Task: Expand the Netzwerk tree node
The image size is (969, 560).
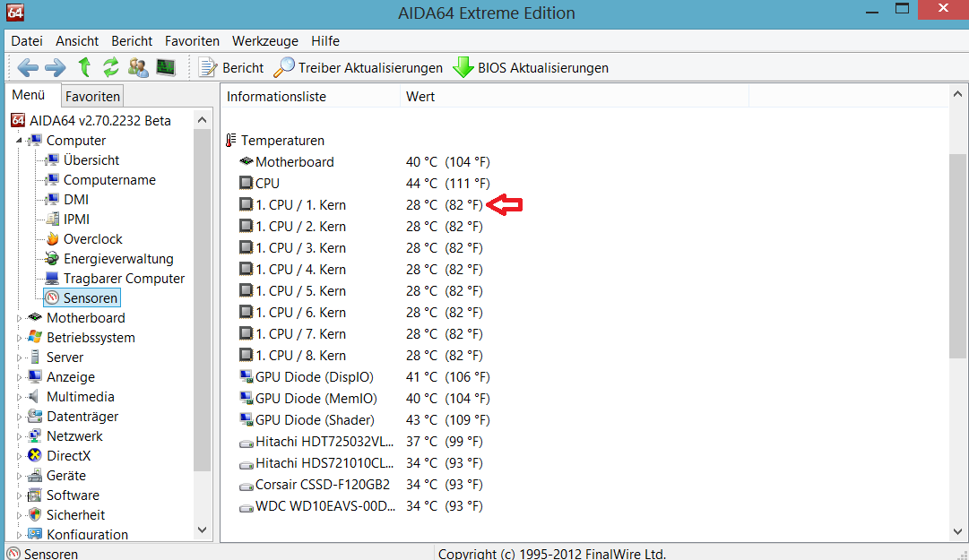Action: click(x=19, y=437)
